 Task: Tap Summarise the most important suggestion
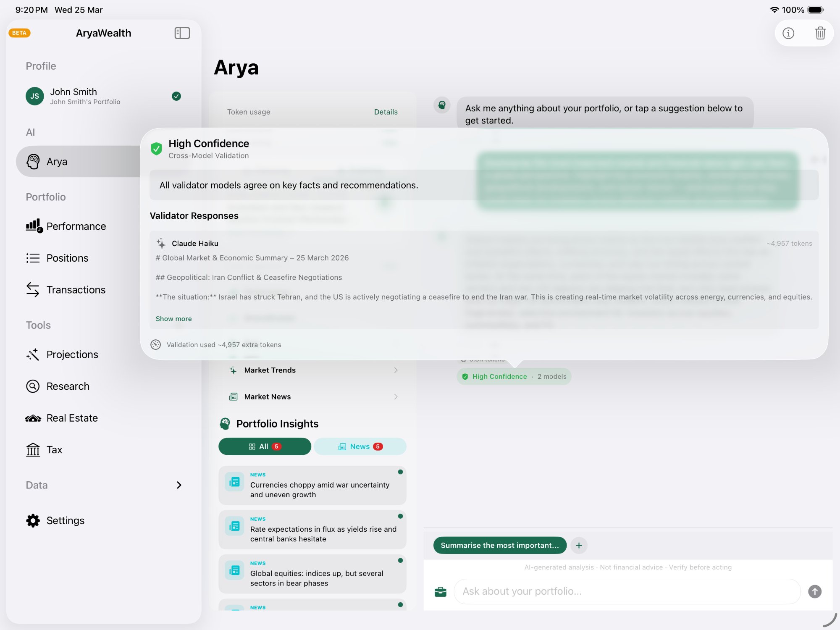499,545
